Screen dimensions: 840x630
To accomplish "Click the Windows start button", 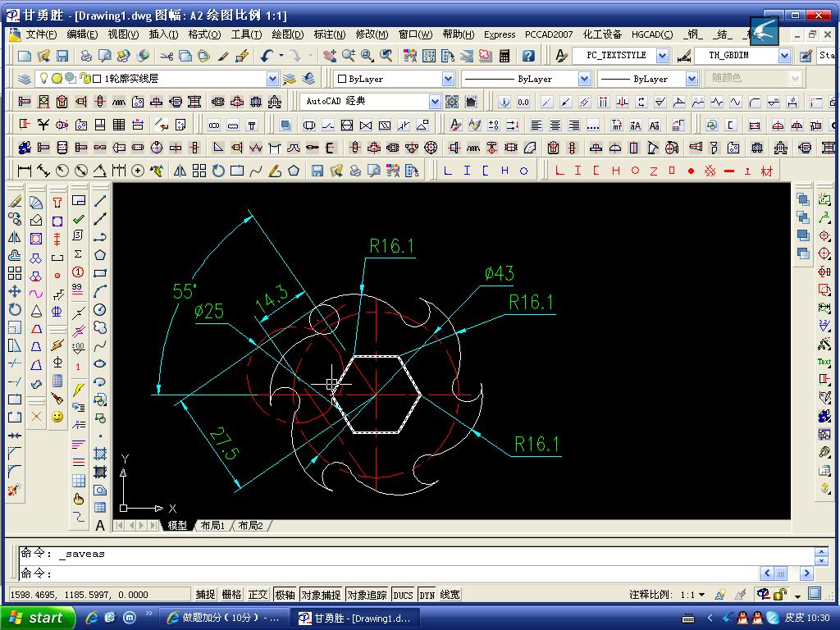I will pyautogui.click(x=36, y=619).
